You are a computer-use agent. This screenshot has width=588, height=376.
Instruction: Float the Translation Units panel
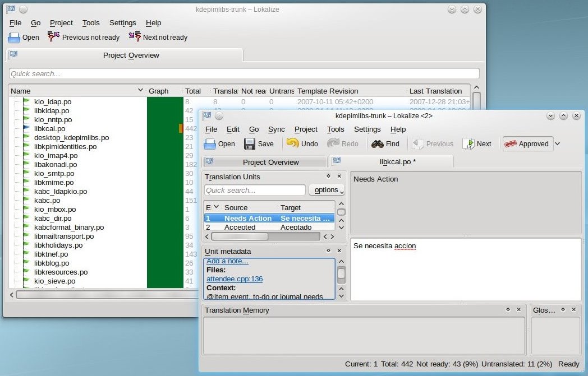click(x=328, y=176)
